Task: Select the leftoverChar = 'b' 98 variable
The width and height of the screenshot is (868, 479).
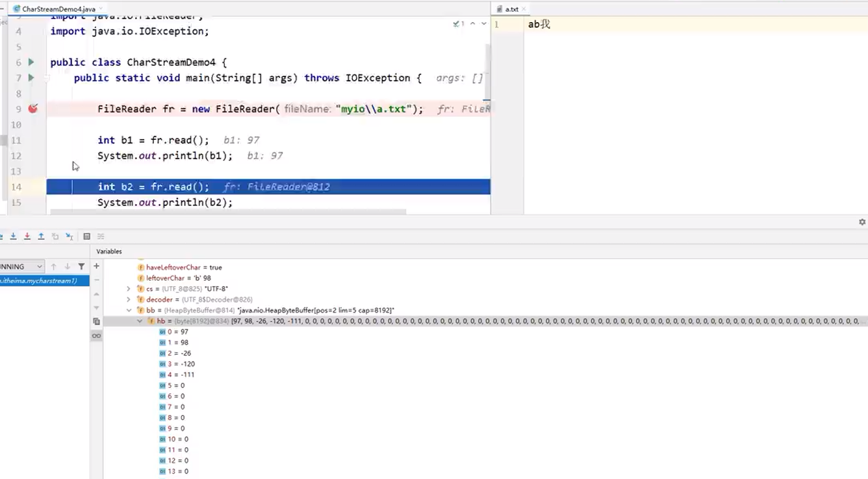Action: 178,278
